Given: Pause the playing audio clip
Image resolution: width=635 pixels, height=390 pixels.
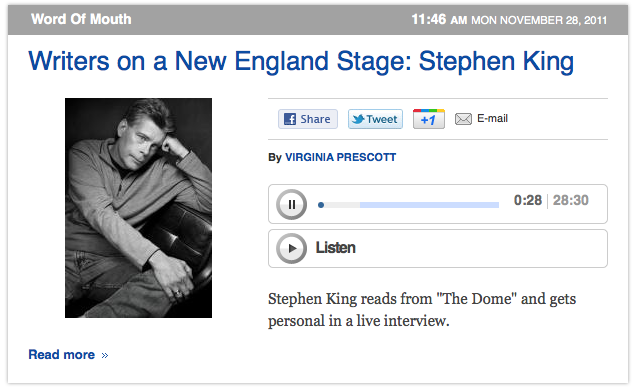Looking at the screenshot, I should click(x=291, y=205).
